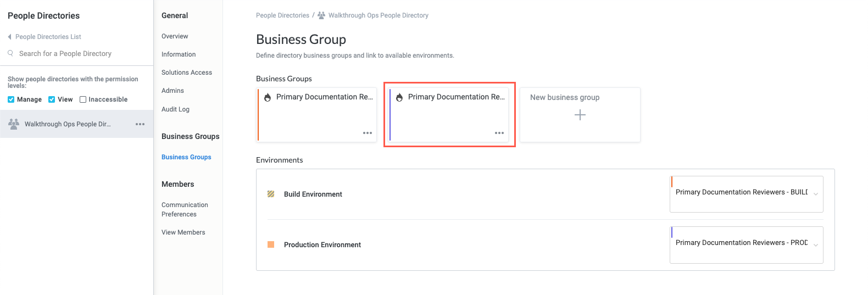The image size is (868, 295).
Task: Uncheck the Manage permission checkbox
Action: click(11, 99)
